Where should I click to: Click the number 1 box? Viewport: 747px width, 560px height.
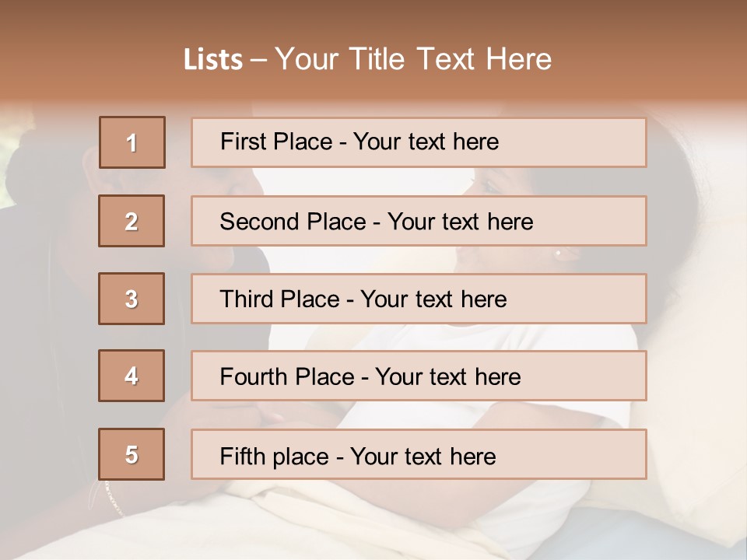[132, 142]
